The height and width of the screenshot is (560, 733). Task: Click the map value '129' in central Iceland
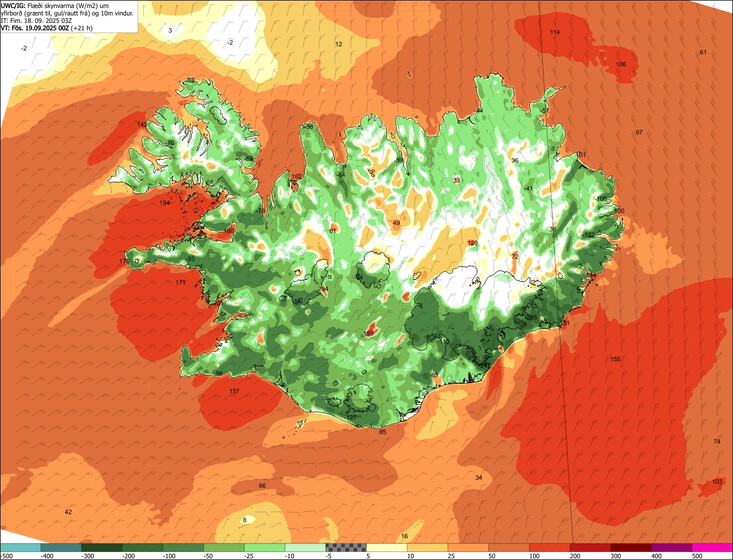(472, 243)
